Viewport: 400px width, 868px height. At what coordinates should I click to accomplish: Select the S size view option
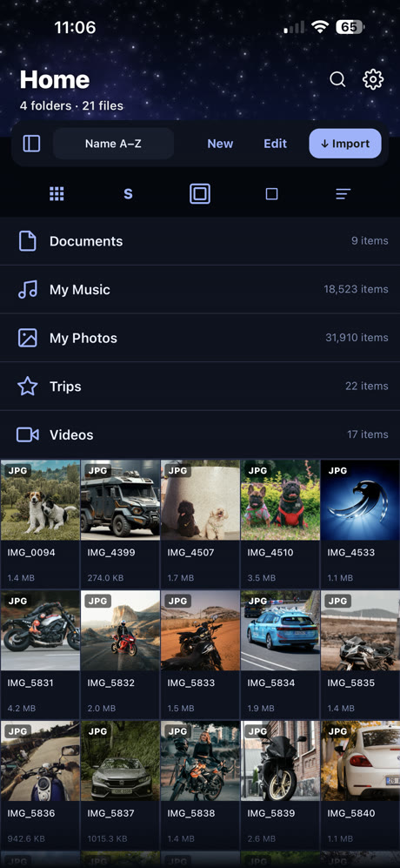pos(128,194)
